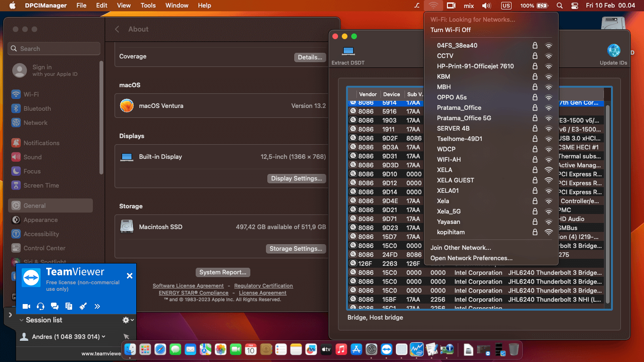Screen dimensions: 644x362
Task: Open the Session list gear dropdown
Action: click(x=128, y=320)
